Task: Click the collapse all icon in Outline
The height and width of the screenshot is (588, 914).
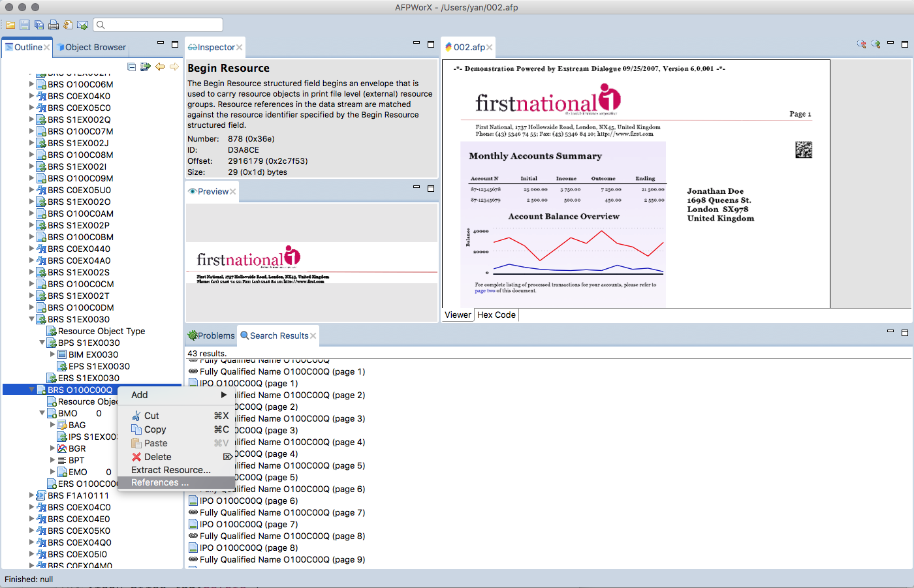Action: pos(131,67)
